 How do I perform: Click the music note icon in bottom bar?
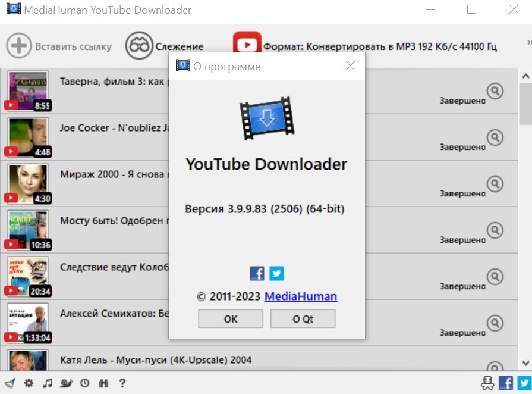click(x=48, y=383)
